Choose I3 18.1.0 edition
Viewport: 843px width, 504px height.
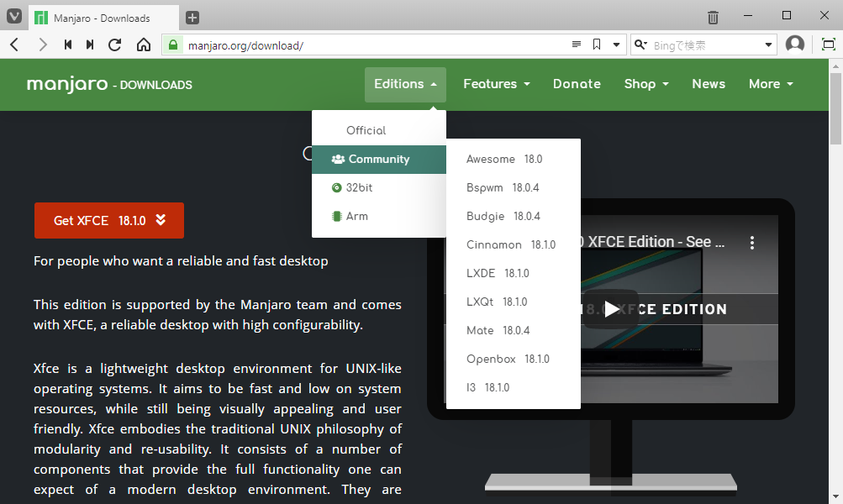point(514,387)
